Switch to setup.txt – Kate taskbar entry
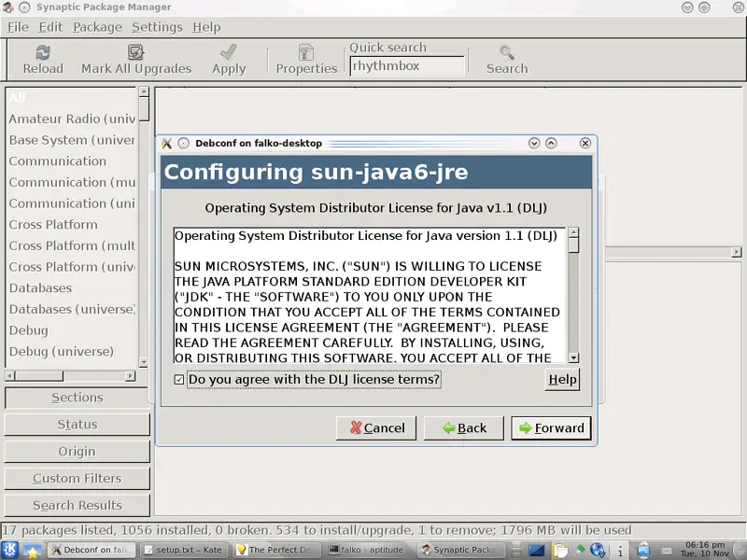747x560 pixels. click(185, 550)
